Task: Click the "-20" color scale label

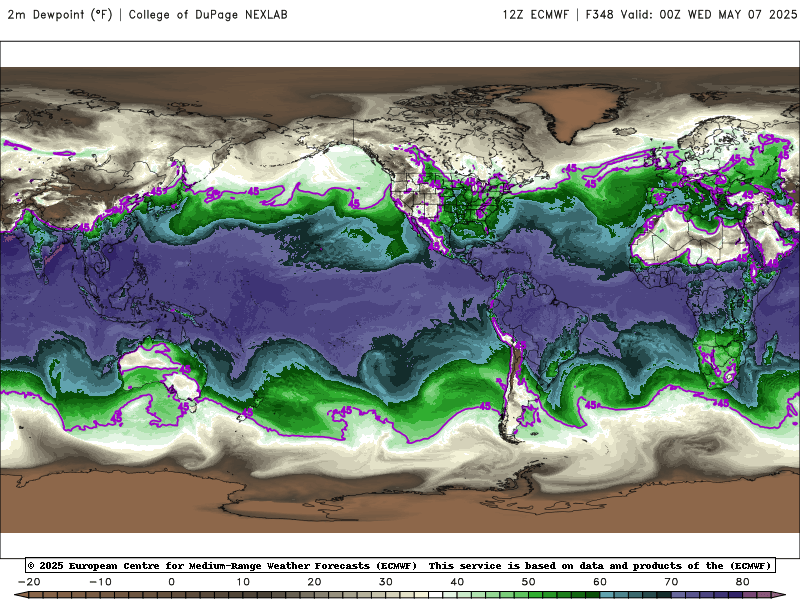Action: 29,582
